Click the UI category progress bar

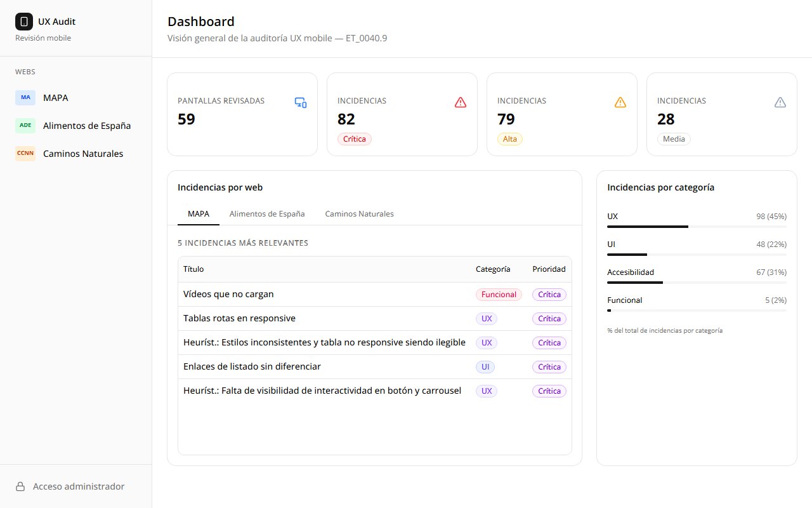click(x=697, y=255)
